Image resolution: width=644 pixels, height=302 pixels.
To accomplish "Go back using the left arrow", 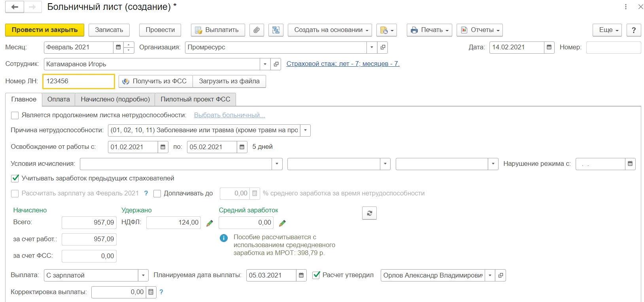I will coord(15,7).
